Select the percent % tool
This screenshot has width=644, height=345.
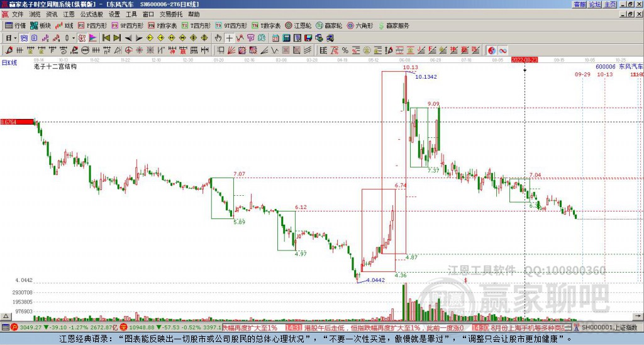[x=345, y=50]
